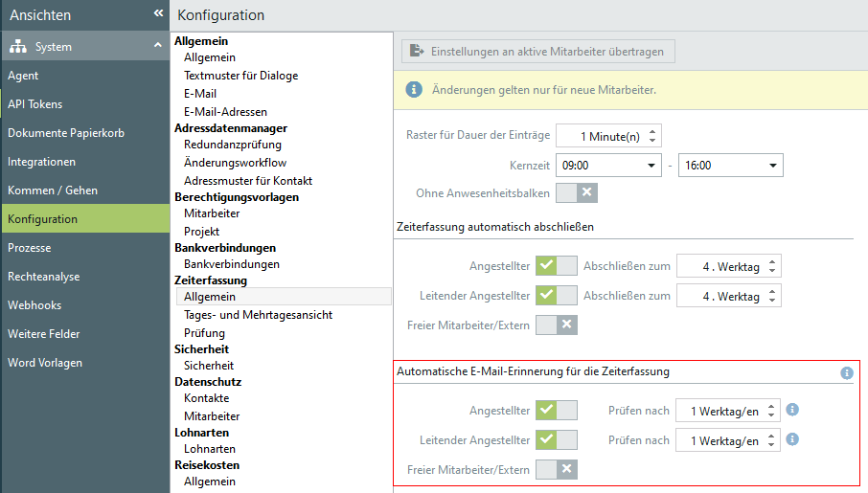The height and width of the screenshot is (493, 868).
Task: Increase Raster für Dauer minute stepper
Action: pos(652,131)
